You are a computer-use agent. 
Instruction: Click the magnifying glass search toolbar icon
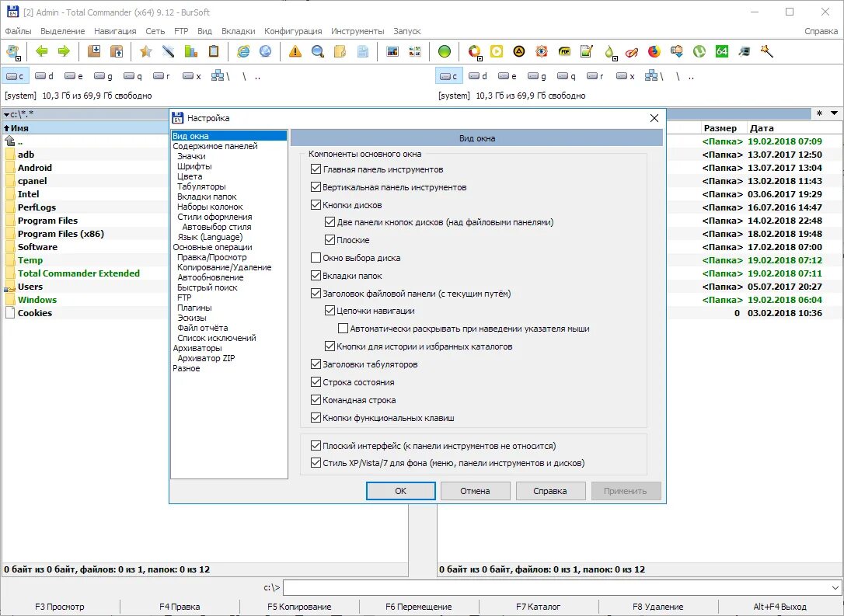tap(318, 51)
